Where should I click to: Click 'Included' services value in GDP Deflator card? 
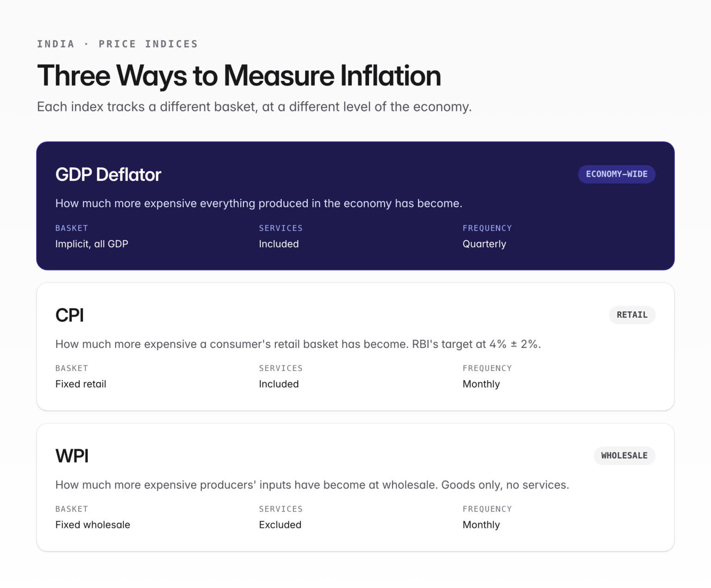click(x=279, y=244)
